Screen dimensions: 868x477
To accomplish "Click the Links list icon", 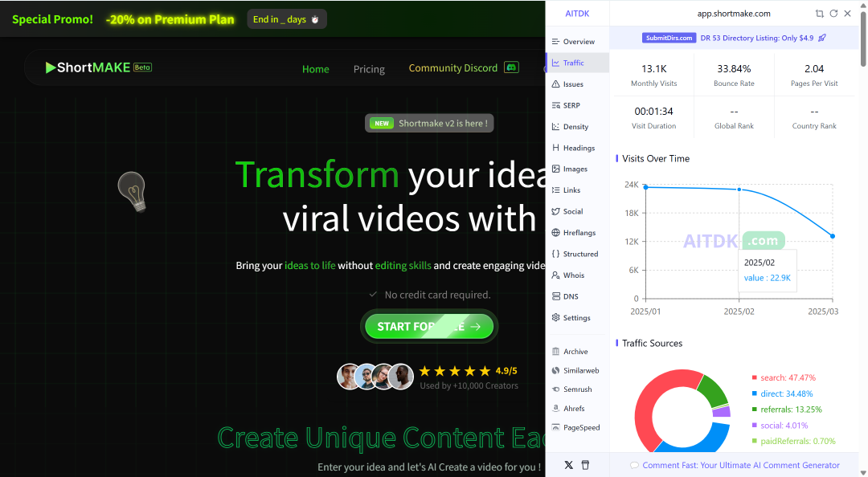I will point(556,190).
